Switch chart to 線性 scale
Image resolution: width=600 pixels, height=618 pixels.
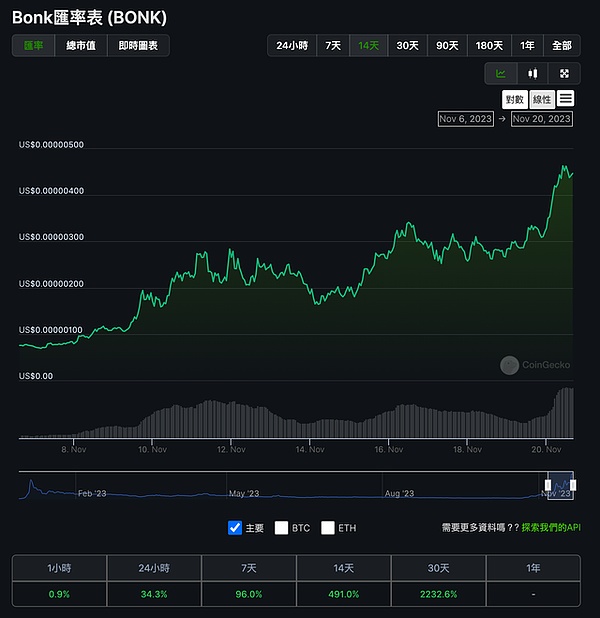(541, 99)
